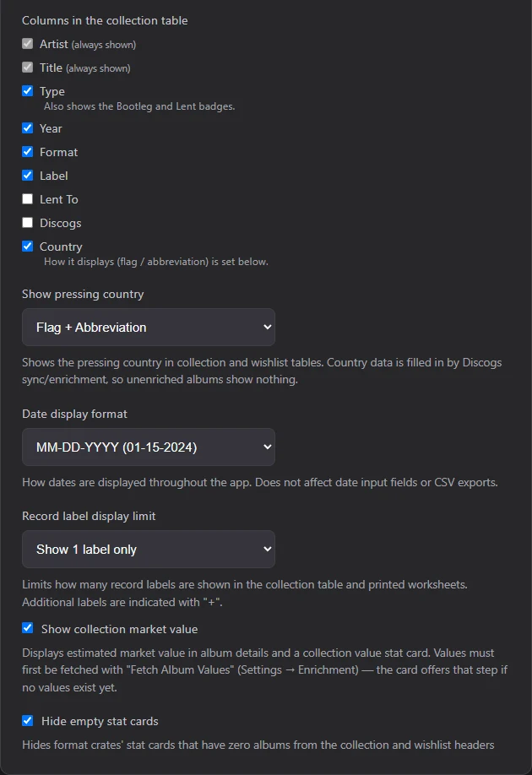Click 'Also shows the Bootleg and Lent badges' note
The height and width of the screenshot is (775, 532).
tap(139, 106)
